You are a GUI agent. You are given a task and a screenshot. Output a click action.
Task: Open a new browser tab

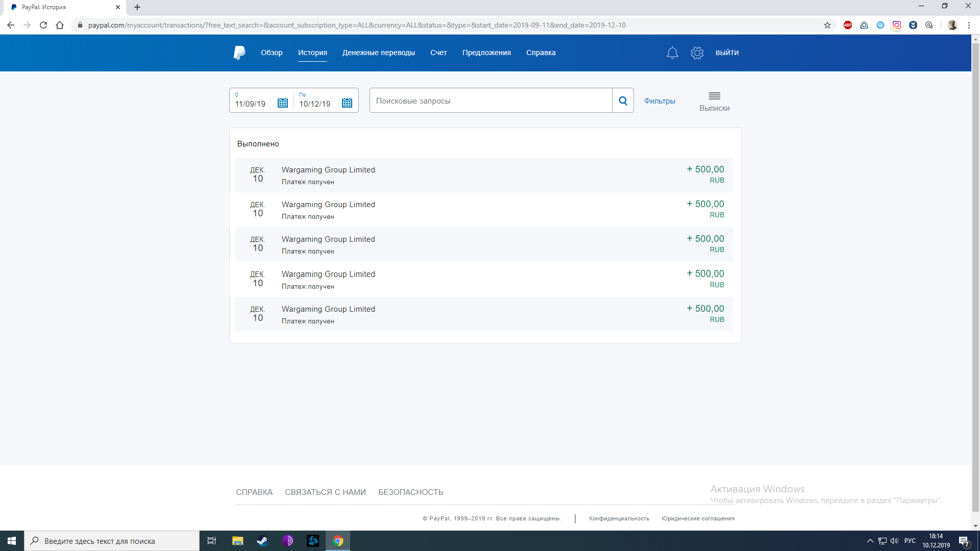[x=137, y=7]
